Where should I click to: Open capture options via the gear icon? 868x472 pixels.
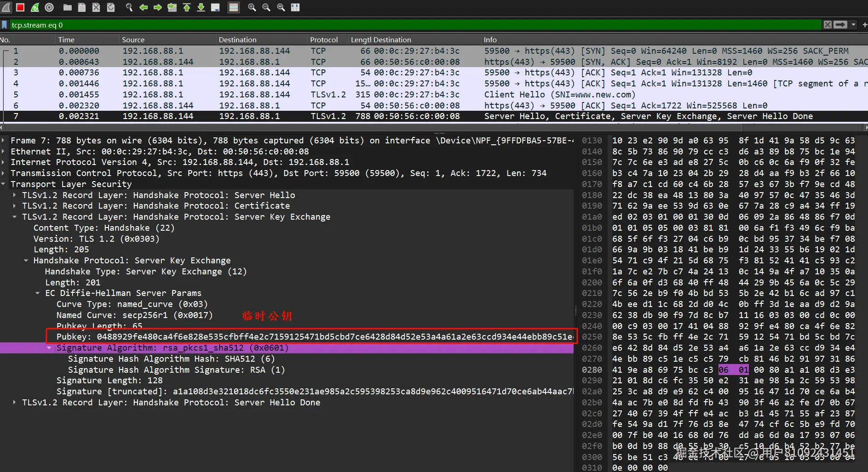49,7
